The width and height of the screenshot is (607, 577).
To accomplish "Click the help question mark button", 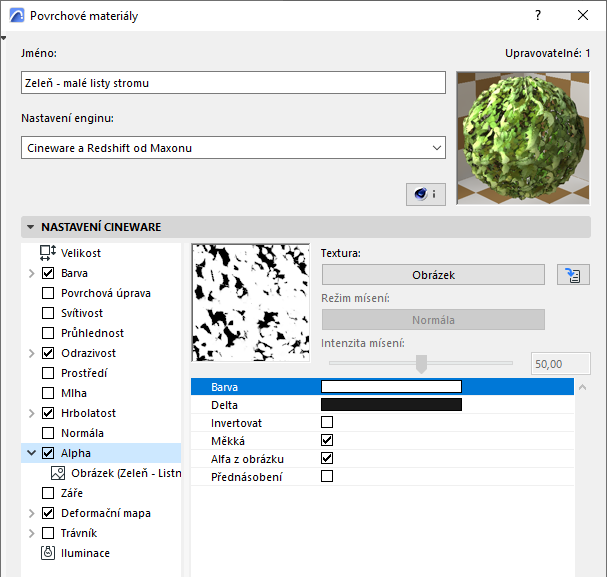I will tap(538, 15).
